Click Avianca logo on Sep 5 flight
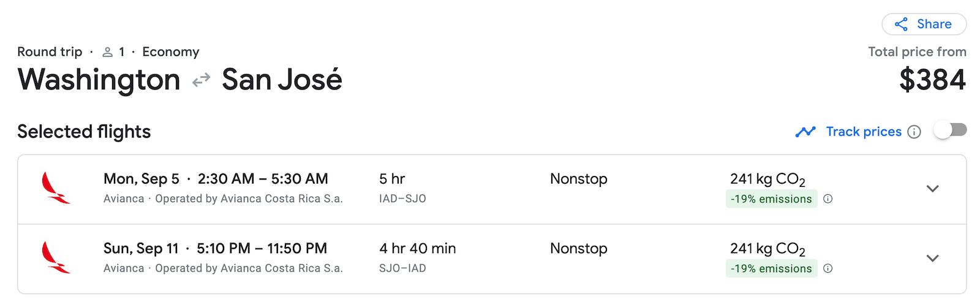 [x=56, y=188]
